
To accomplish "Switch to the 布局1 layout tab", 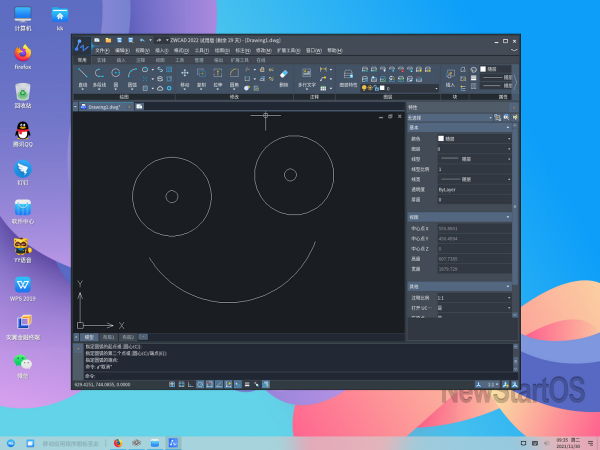I will (x=109, y=337).
